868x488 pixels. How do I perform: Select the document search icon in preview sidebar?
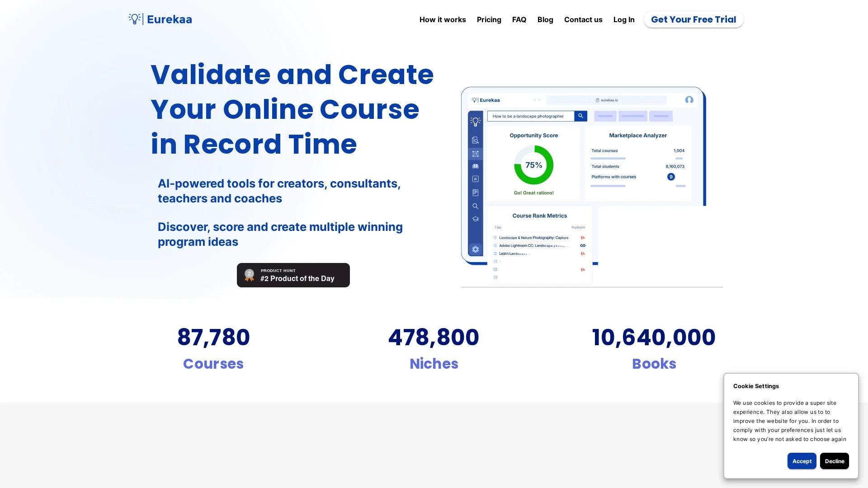tap(475, 141)
